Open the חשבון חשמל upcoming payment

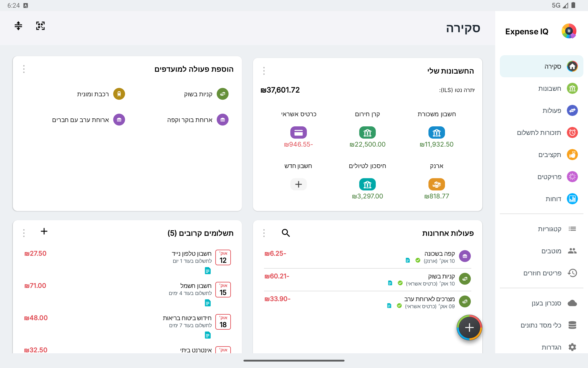point(127,294)
